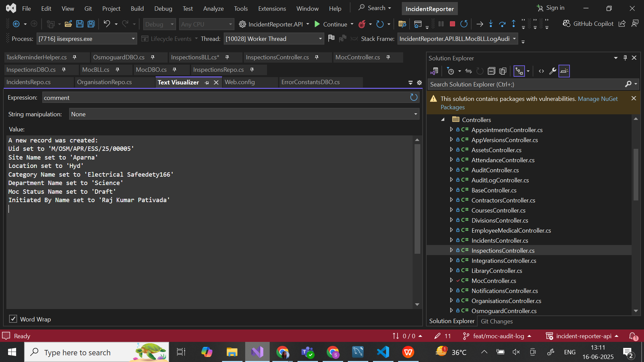Click the Hot Reload flame icon
Screen dimensions: 644x362
[362, 24]
